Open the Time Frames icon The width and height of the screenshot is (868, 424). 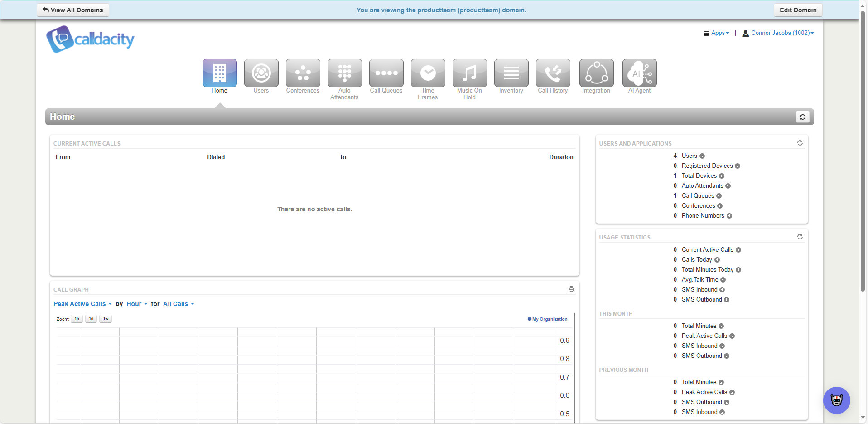click(x=428, y=73)
